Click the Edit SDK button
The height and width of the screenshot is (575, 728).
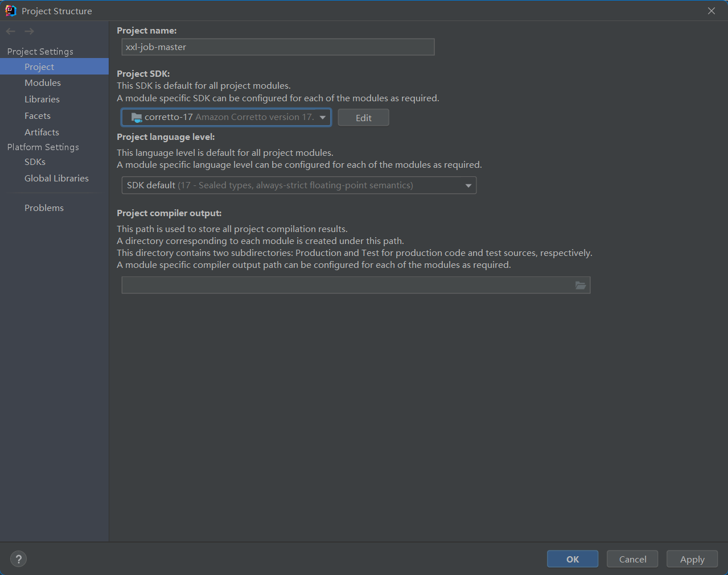(x=363, y=118)
